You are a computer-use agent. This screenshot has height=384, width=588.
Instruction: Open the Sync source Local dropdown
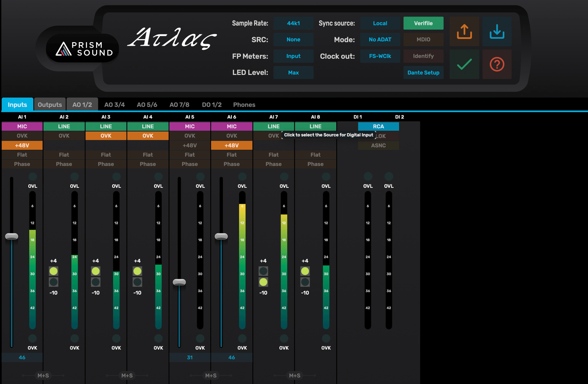tap(380, 23)
